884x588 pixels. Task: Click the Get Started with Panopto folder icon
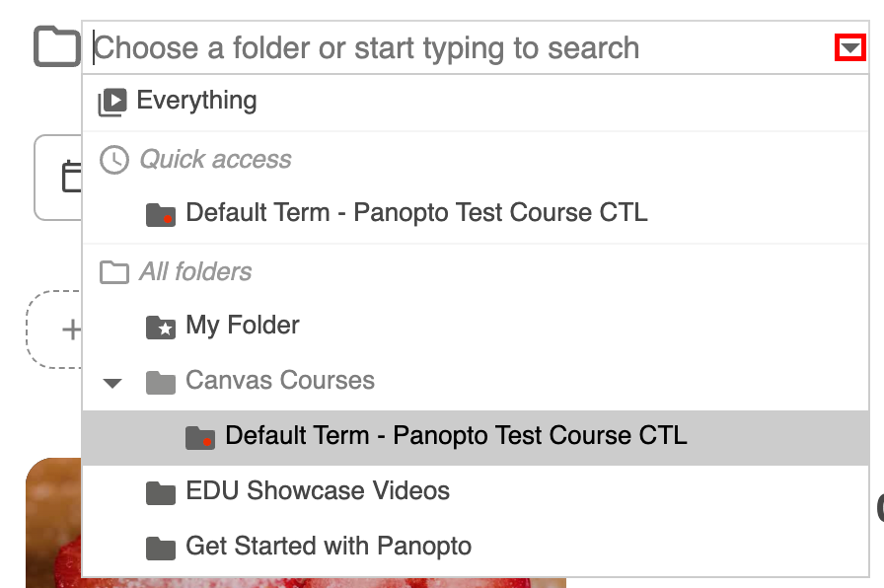pyautogui.click(x=160, y=548)
